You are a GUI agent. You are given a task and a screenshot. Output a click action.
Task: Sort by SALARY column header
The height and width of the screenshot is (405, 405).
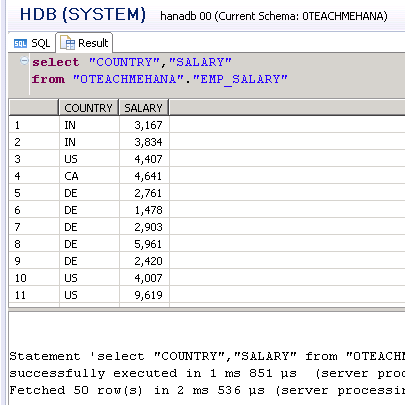(144, 108)
